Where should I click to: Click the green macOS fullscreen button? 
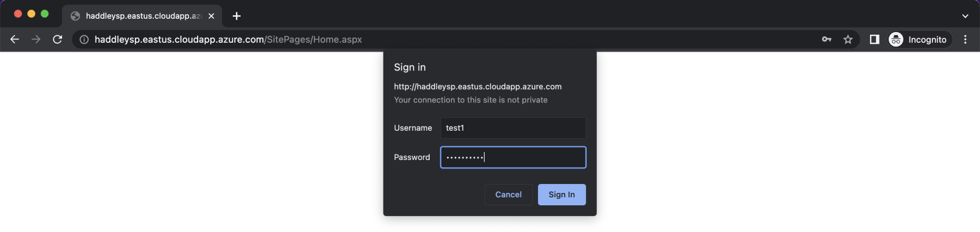(x=45, y=14)
